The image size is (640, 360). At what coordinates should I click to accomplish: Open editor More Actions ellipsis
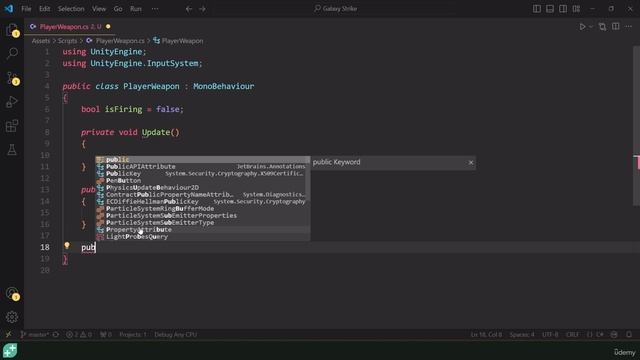point(629,27)
